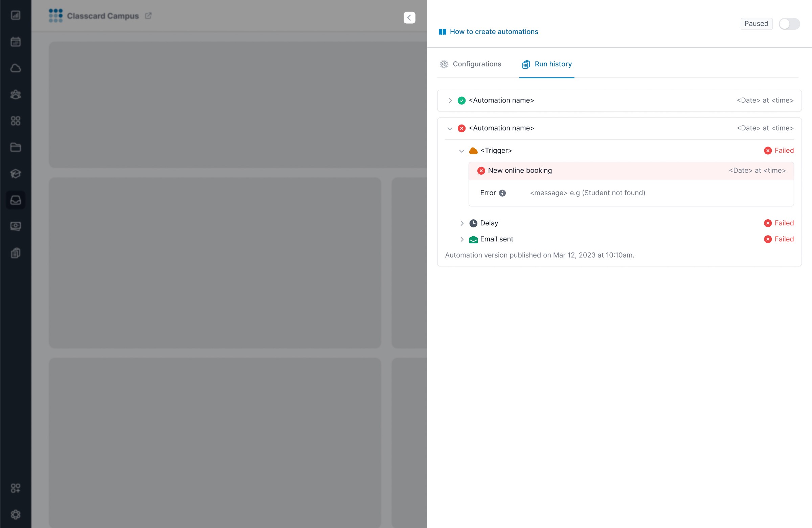This screenshot has height=528, width=812.
Task: Open the clipboard reports icon in sidebar
Action: [16, 253]
